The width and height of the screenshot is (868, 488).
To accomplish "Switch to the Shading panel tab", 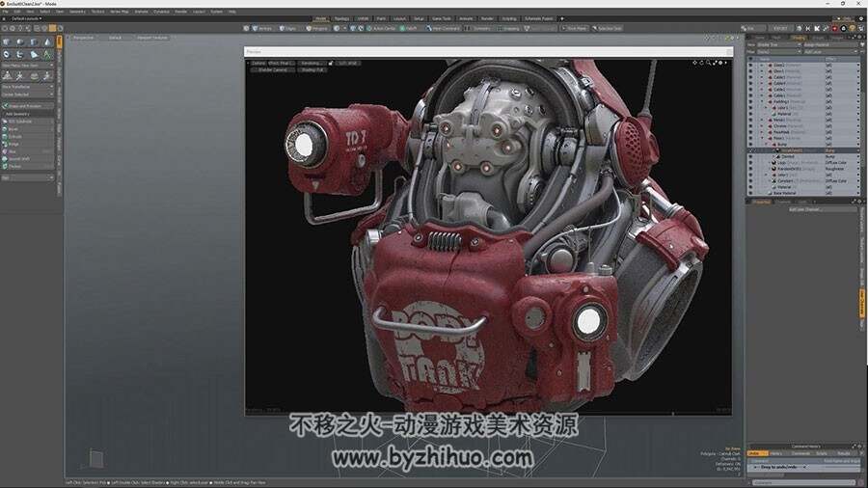I will click(x=798, y=38).
